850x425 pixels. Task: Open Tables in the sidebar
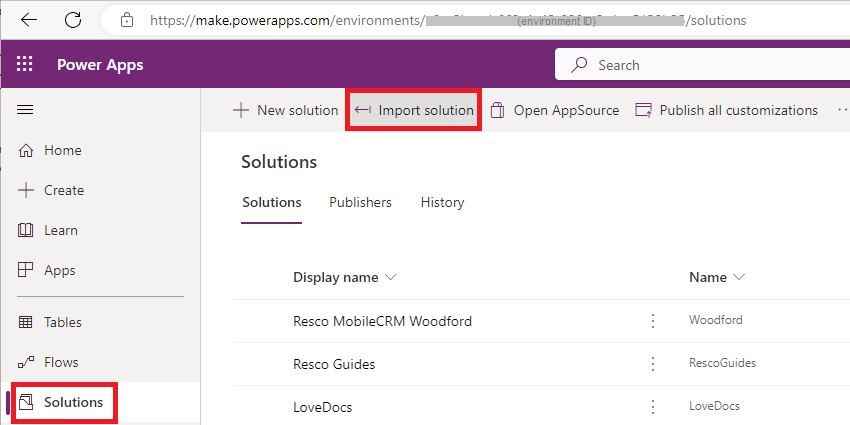[62, 322]
